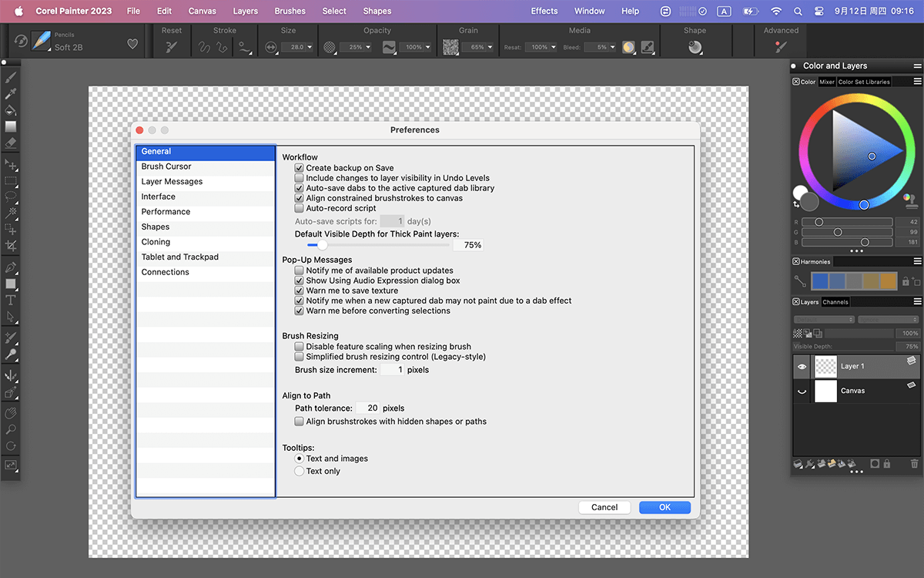Open the Advanced brush controls icon
The width and height of the screenshot is (924, 578).
[781, 47]
